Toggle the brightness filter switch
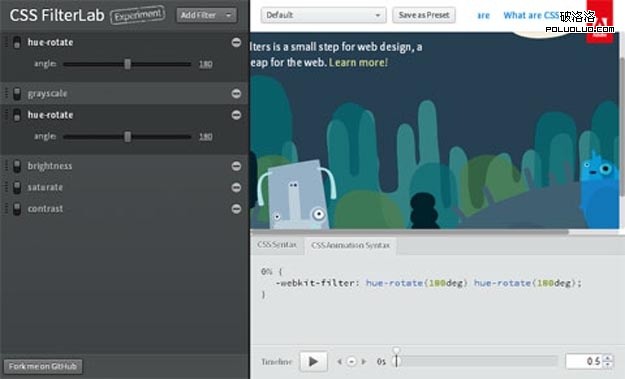The image size is (625, 379). click(17, 166)
